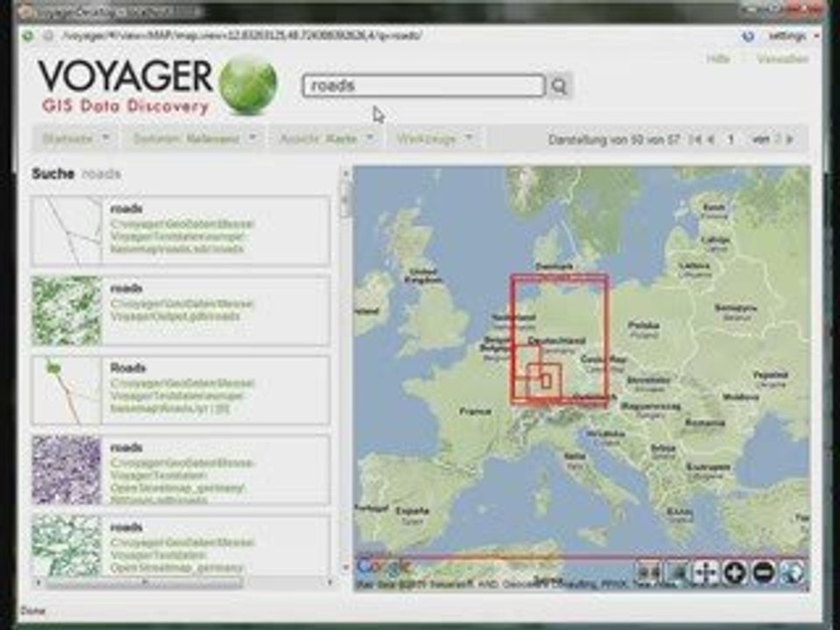The width and height of the screenshot is (840, 630).
Task: Click the Hilfe link
Action: [717, 59]
